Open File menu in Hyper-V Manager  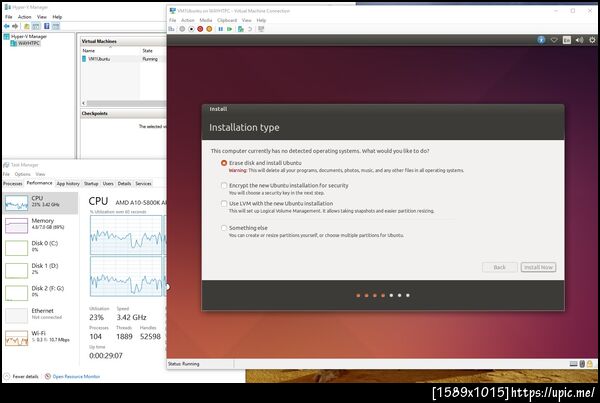(9, 17)
